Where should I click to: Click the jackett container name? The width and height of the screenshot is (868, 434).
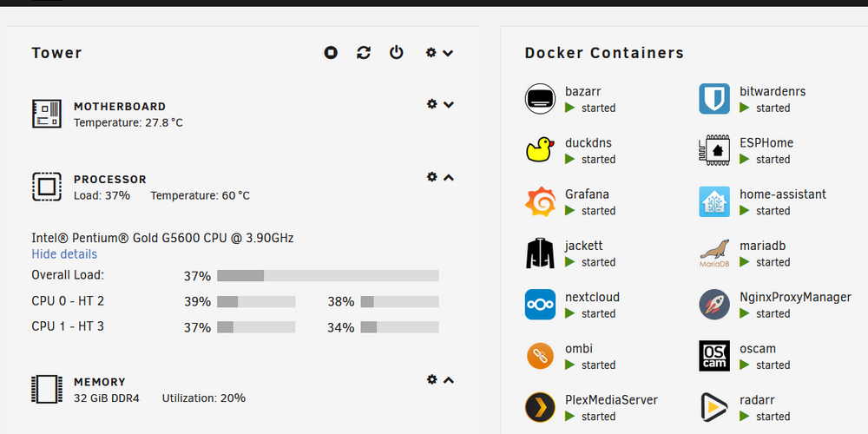(x=584, y=246)
